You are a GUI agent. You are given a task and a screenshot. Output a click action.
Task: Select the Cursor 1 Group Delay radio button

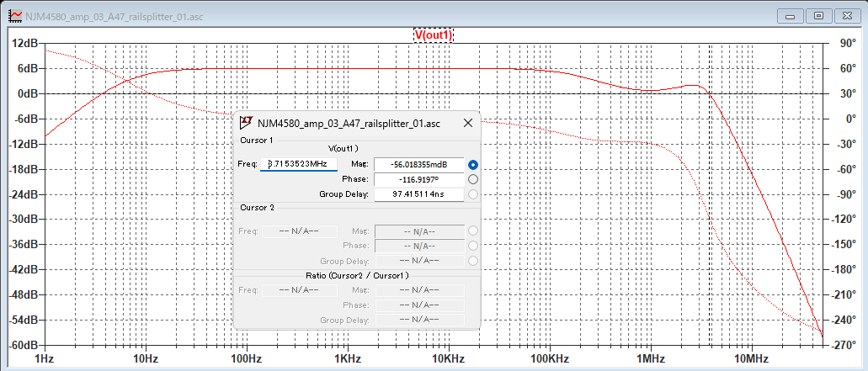click(473, 194)
